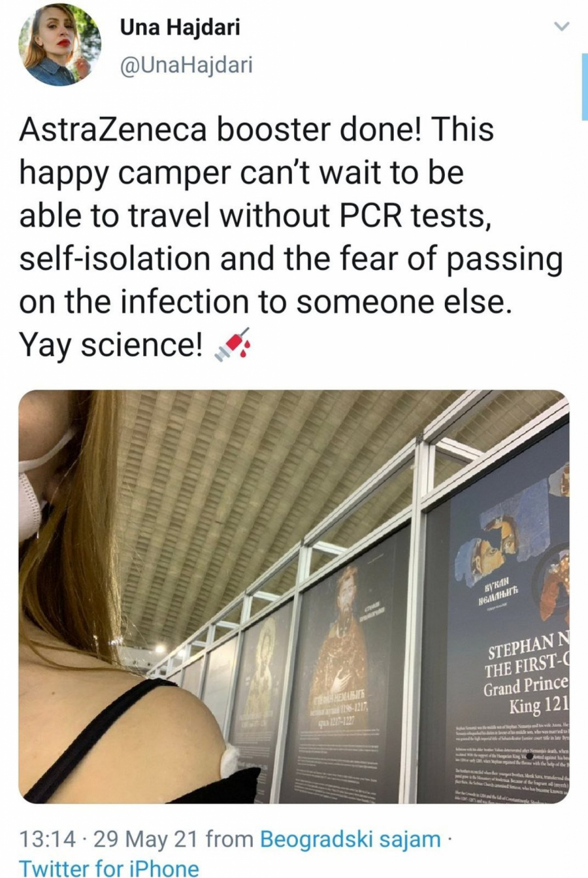
Task: Select the syringe emoji after Yay science
Action: 233,345
